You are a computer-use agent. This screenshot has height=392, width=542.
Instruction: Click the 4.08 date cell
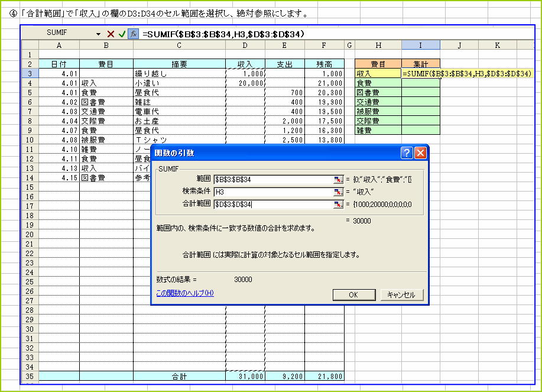click(59, 140)
